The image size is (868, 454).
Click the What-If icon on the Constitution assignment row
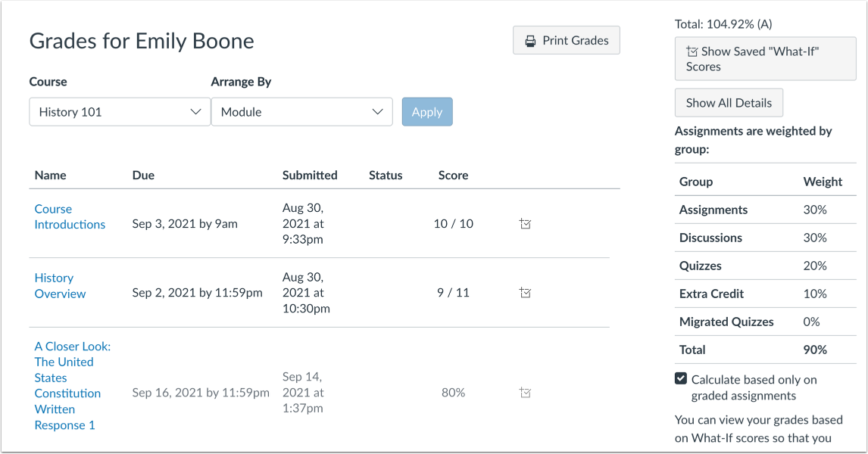coord(525,392)
